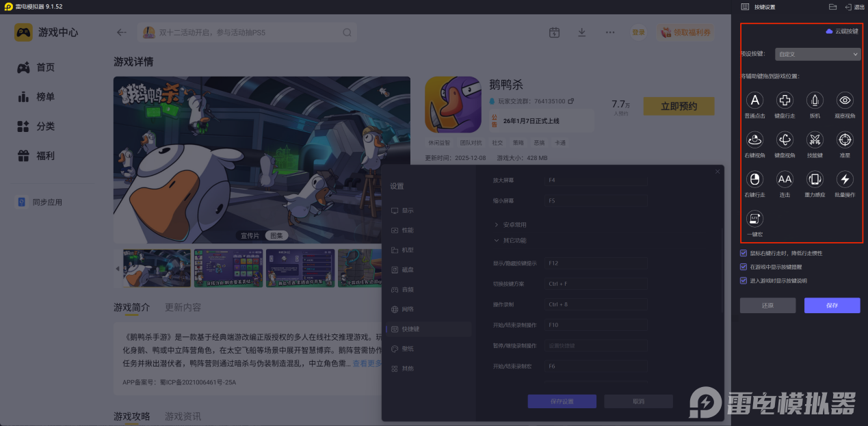Open 显示 settings tab

click(x=429, y=211)
